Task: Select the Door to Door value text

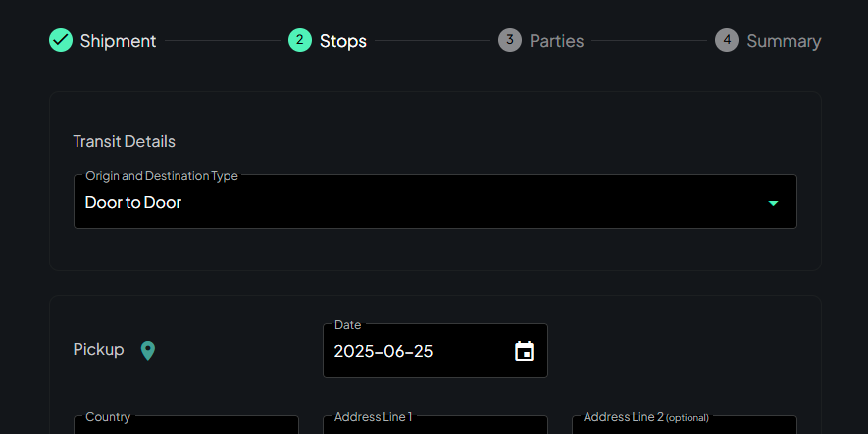Action: (133, 203)
